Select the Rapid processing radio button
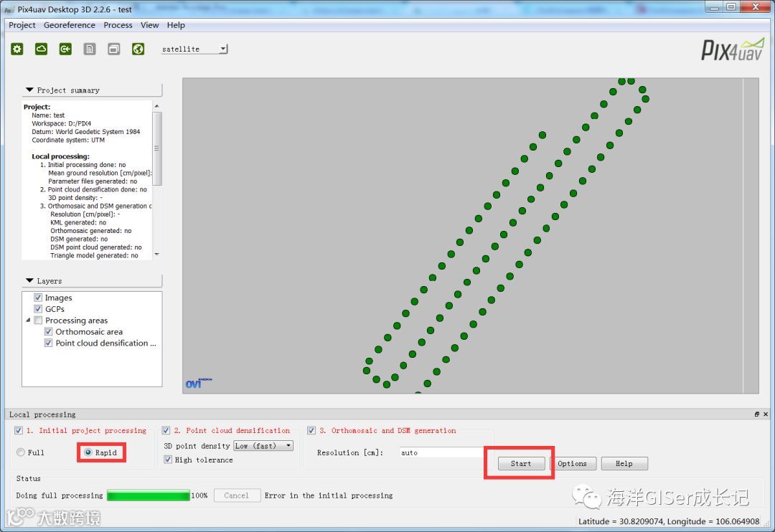The width and height of the screenshot is (775, 532). 88,452
